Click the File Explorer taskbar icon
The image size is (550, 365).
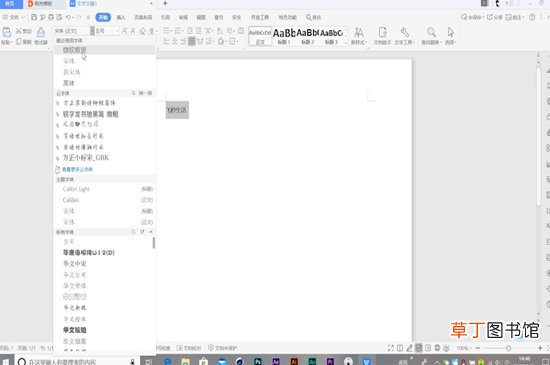point(185,361)
